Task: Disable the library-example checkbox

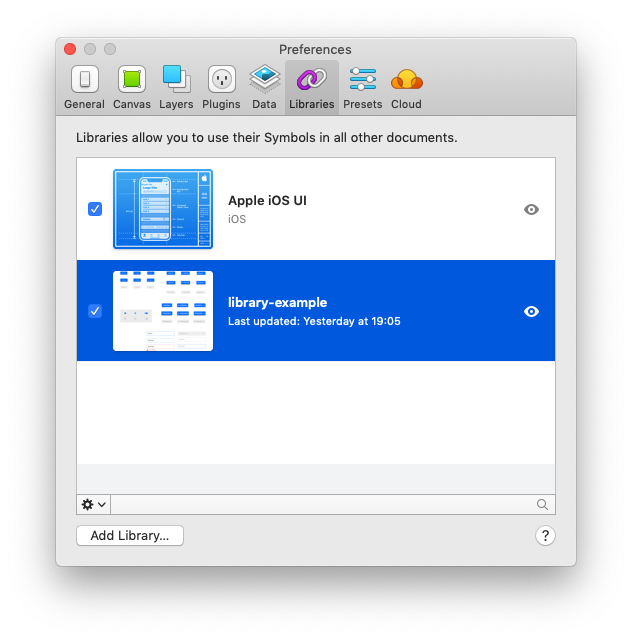Action: [95, 311]
